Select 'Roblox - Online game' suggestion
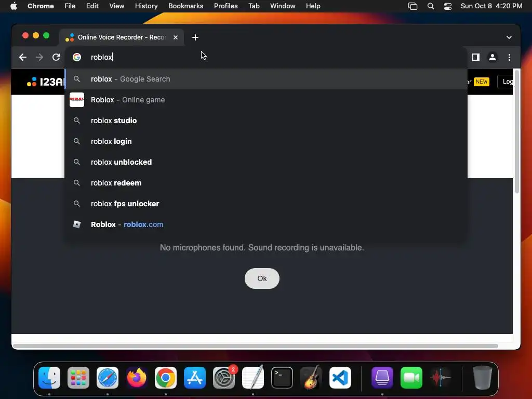Viewport: 532px width, 399px height. 267,100
